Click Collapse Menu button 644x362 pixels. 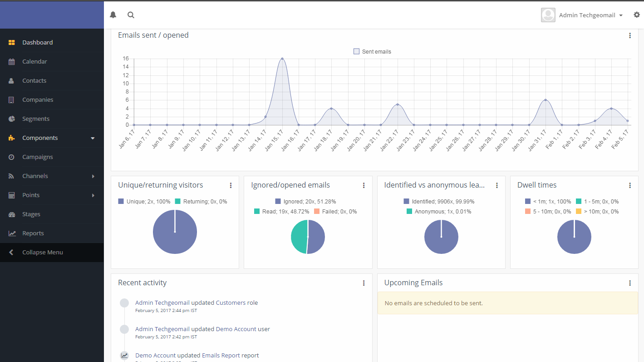[42, 253]
